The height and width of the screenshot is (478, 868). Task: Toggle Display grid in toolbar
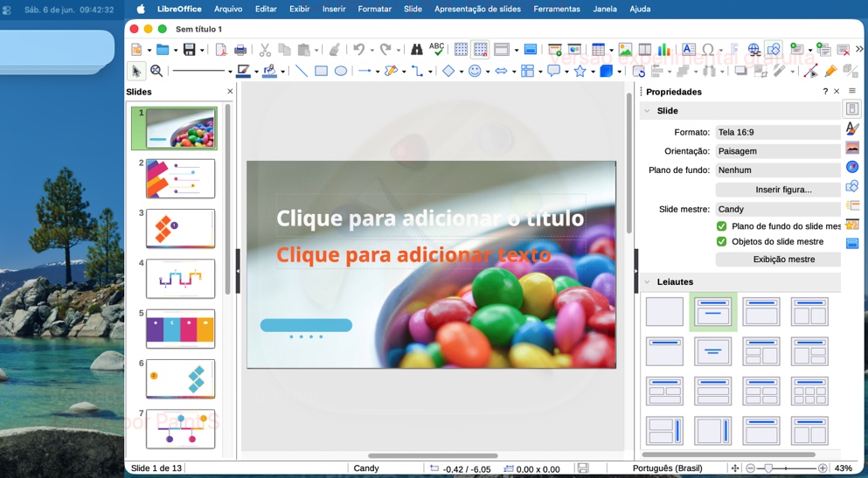[461, 50]
